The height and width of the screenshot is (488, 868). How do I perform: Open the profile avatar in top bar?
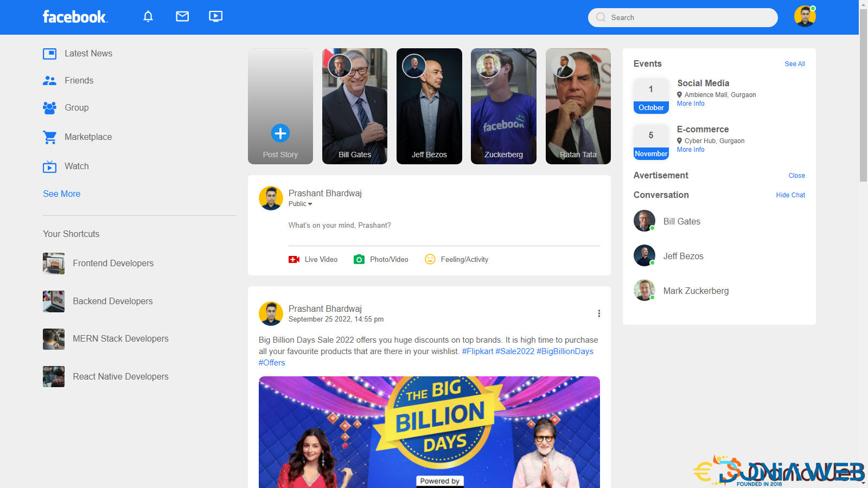(x=805, y=16)
